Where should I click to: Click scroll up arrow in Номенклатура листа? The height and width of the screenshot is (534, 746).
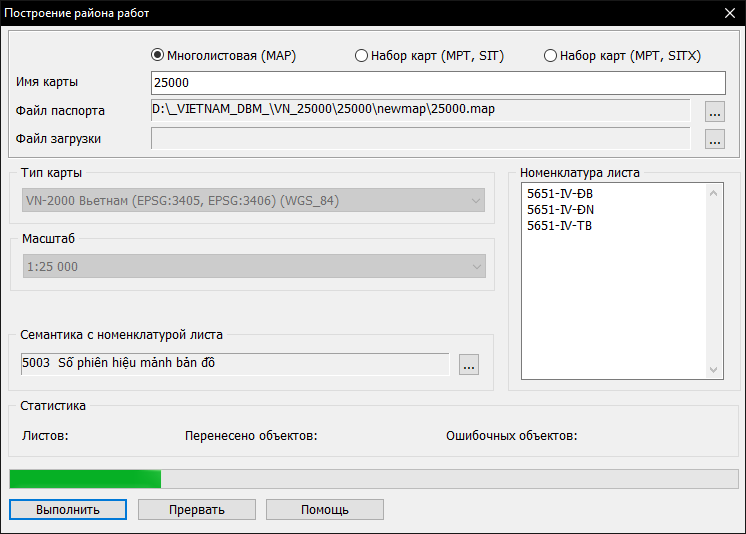tap(714, 194)
